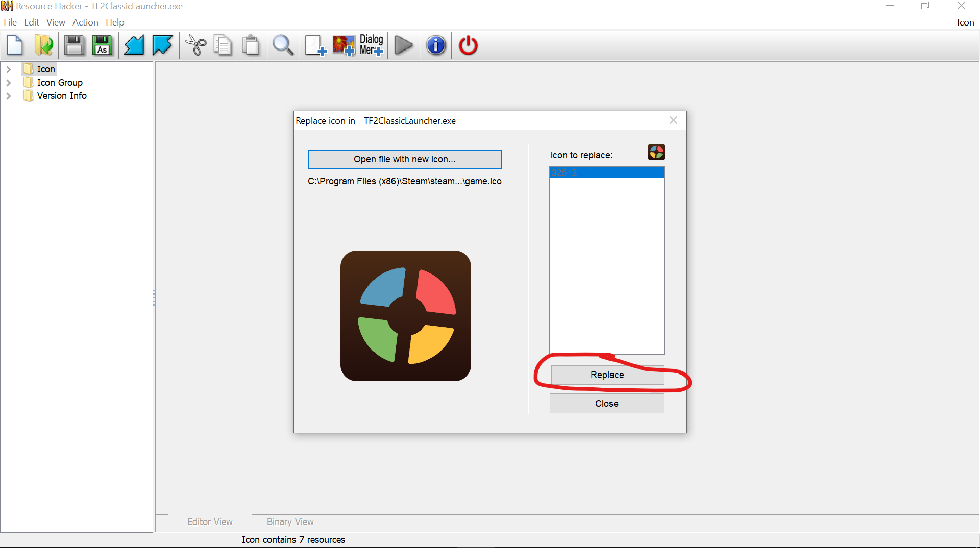This screenshot has width=980, height=548.
Task: Add a new resource from blank script
Action: [315, 45]
